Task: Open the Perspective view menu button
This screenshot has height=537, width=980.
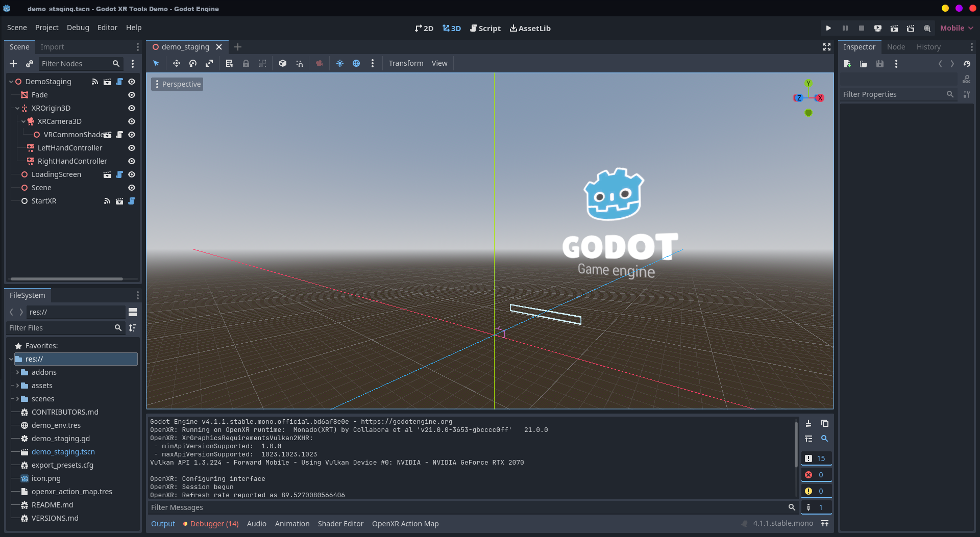Action: (x=177, y=84)
